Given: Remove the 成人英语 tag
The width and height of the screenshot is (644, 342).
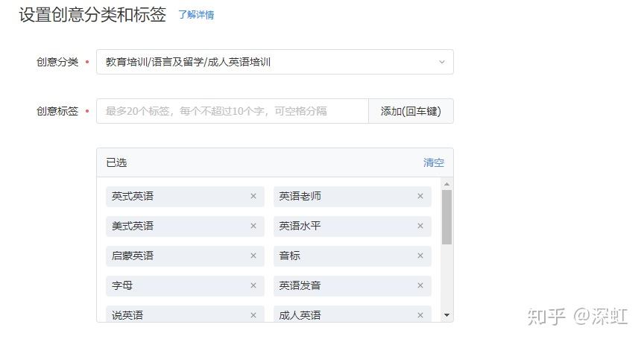Looking at the screenshot, I should coord(420,315).
